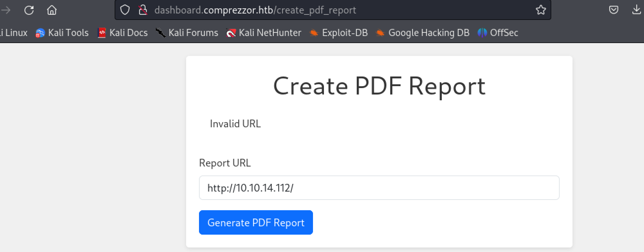
Task: Bookmark this page with the star
Action: (x=541, y=10)
